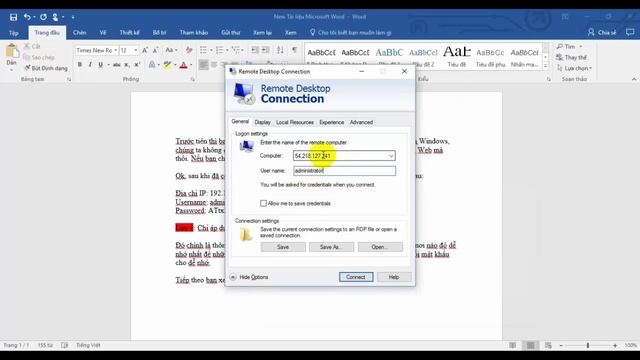Click inside the User name field
640x360 pixels.
point(344,171)
